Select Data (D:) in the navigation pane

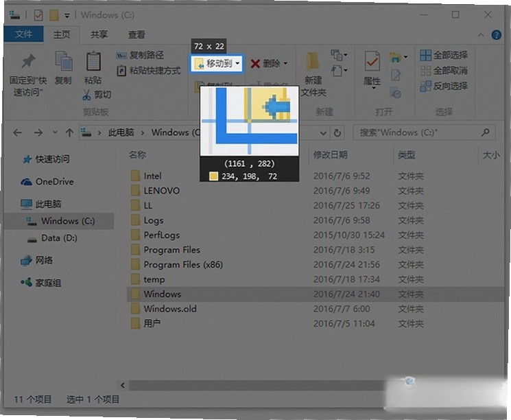click(59, 238)
